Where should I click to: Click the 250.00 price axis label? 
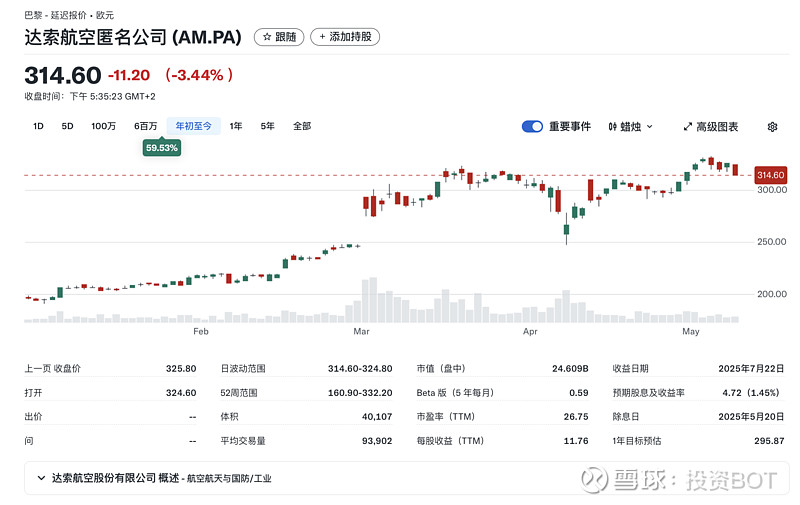tap(771, 242)
